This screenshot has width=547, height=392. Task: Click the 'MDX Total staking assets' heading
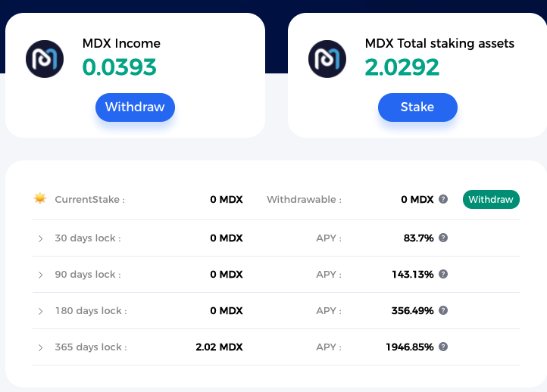[x=439, y=43]
